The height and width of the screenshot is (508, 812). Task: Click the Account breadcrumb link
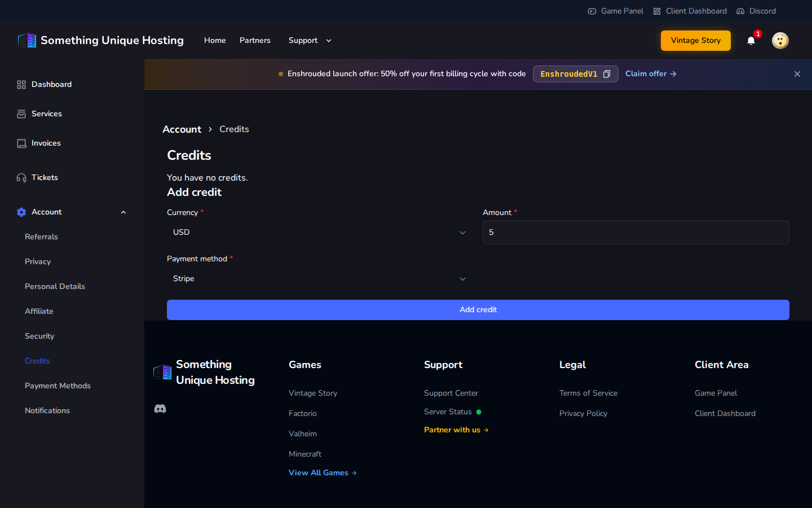[x=182, y=129]
